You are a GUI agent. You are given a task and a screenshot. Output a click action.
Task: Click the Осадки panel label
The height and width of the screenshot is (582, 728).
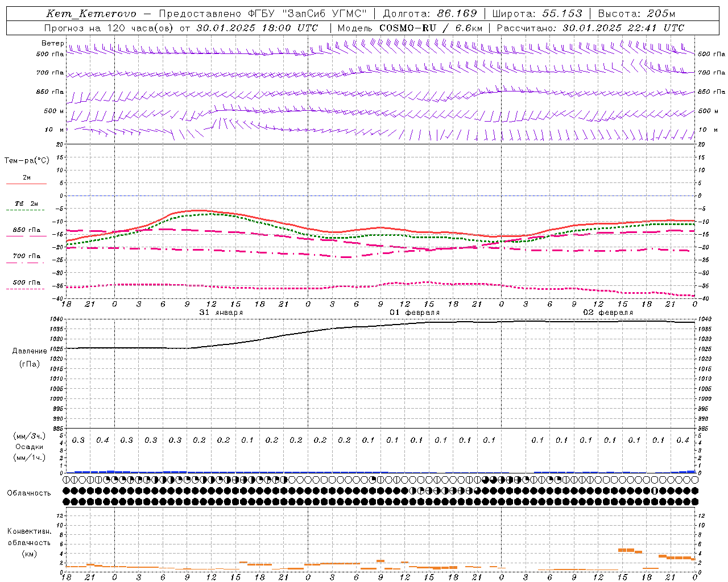coord(30,447)
